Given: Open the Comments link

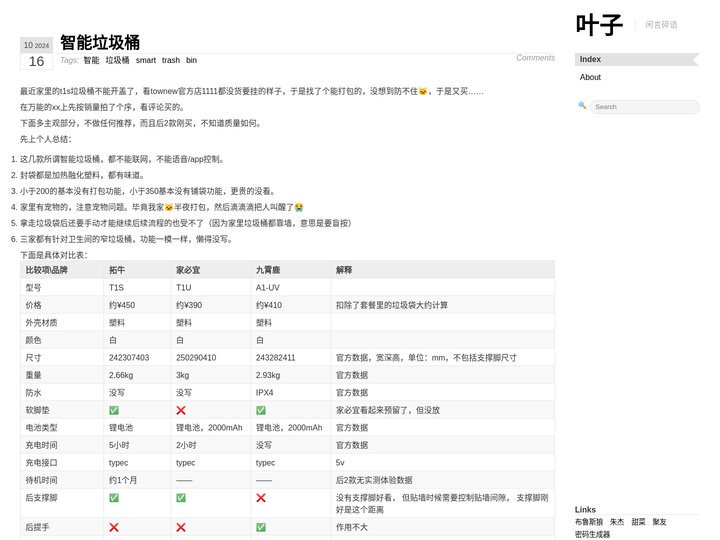Looking at the screenshot, I should pos(535,58).
